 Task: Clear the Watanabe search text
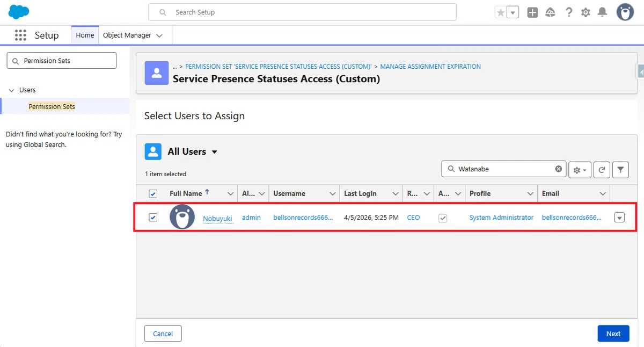(559, 169)
